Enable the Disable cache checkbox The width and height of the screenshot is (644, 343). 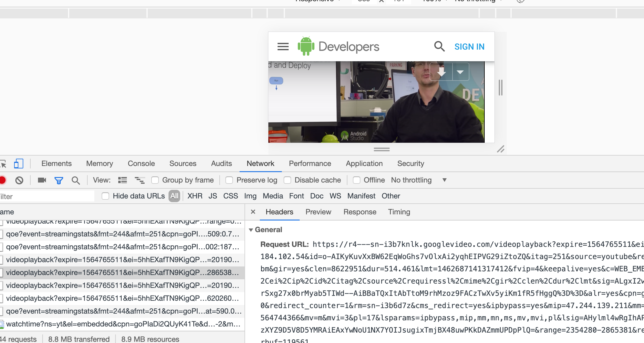[288, 179]
